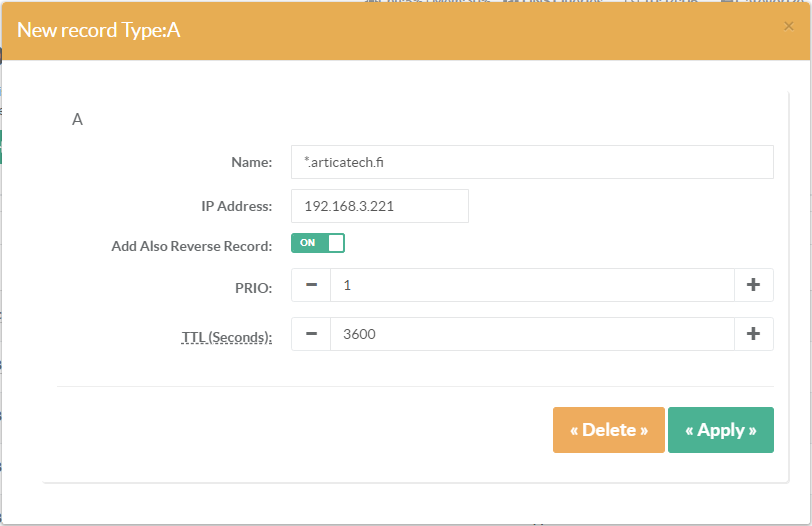This screenshot has width=812, height=526.
Task: Increase the PRIO value with plus
Action: coord(754,285)
